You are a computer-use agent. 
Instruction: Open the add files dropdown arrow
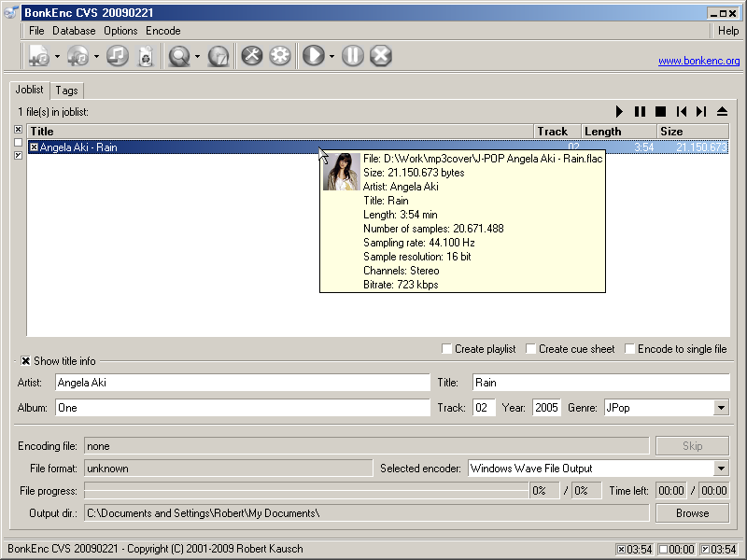pyautogui.click(x=57, y=56)
